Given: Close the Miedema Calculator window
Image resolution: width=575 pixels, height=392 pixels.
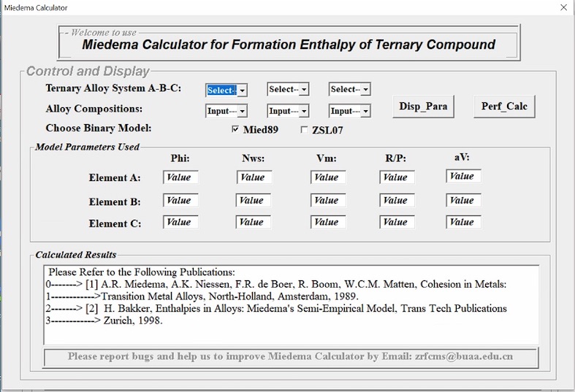Looking at the screenshot, I should (563, 8).
